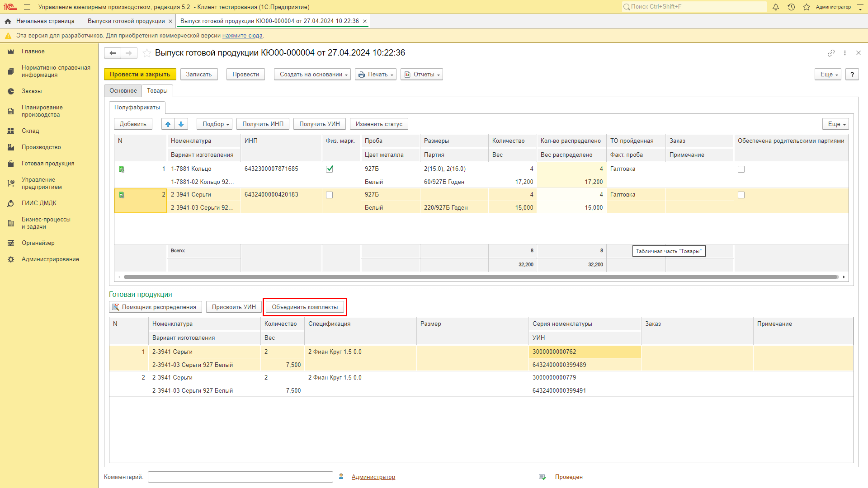Click Провести и закрыть button
868x488 pixels.
pyautogui.click(x=140, y=75)
